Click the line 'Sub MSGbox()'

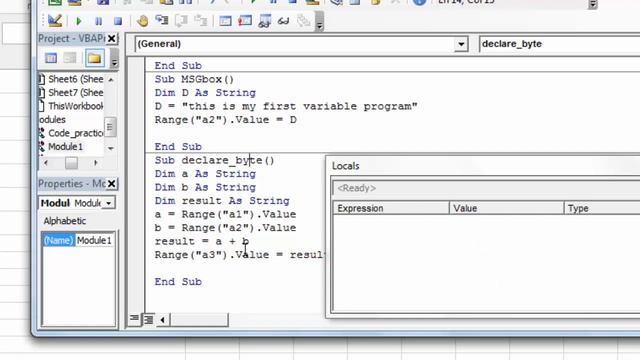tap(194, 79)
